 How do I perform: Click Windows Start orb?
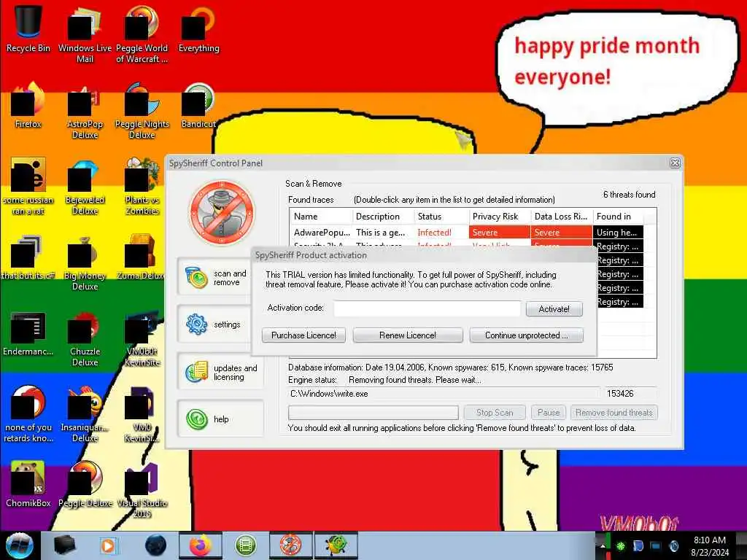[x=19, y=545]
